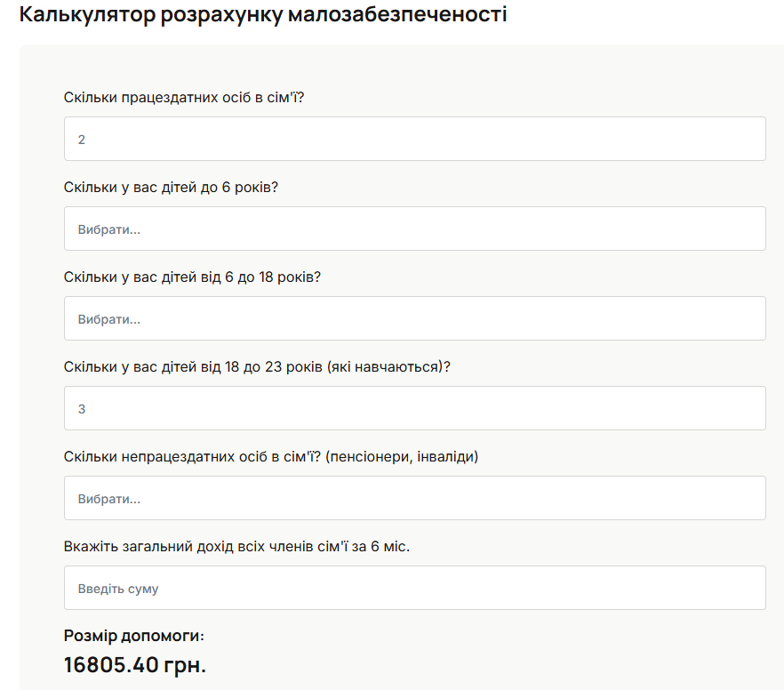The height and width of the screenshot is (690, 784).
Task: Click the label 'Вкажіть загальний дохід всіх членів сім'ї'
Action: click(x=236, y=546)
